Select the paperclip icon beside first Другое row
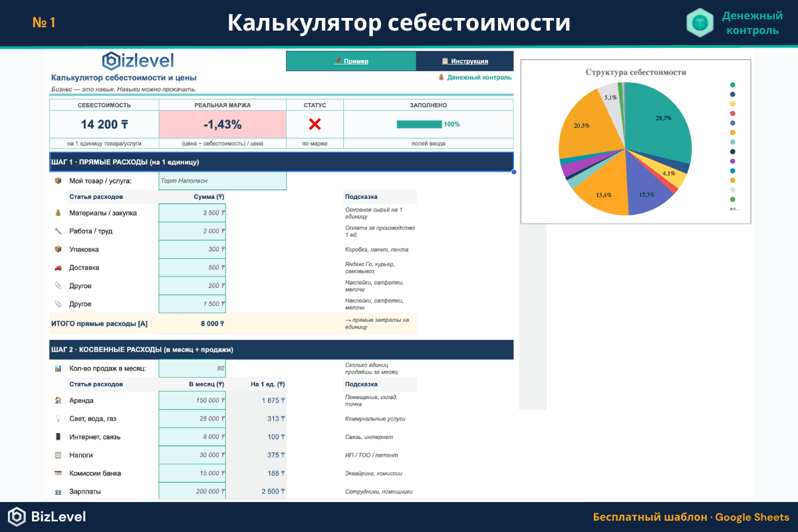Image resolution: width=798 pixels, height=532 pixels. (x=59, y=285)
